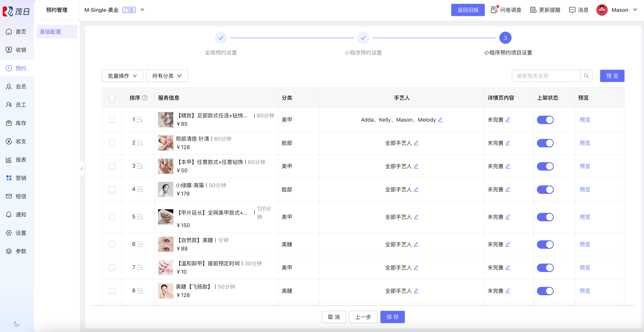Check the select-all header checkbox
This screenshot has height=332, width=644.
[112, 98]
